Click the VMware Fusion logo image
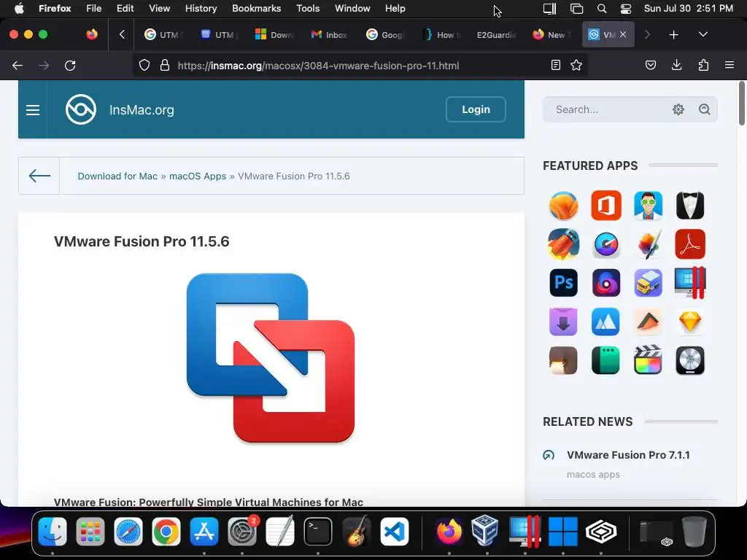This screenshot has width=747, height=560. pos(270,357)
